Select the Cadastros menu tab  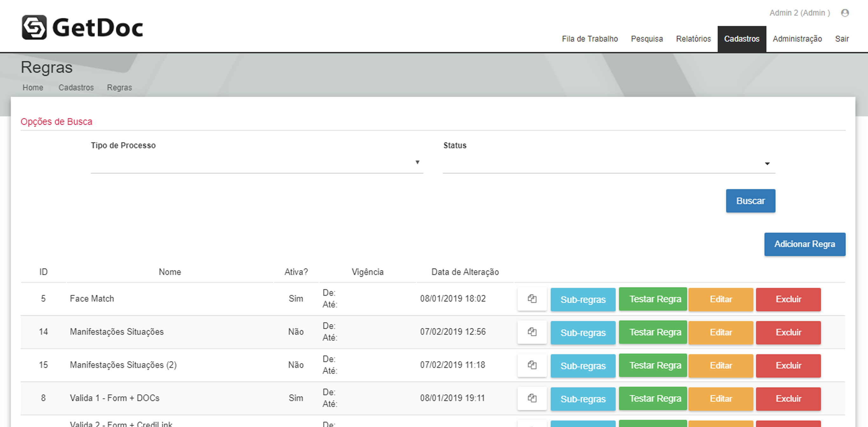click(x=742, y=39)
